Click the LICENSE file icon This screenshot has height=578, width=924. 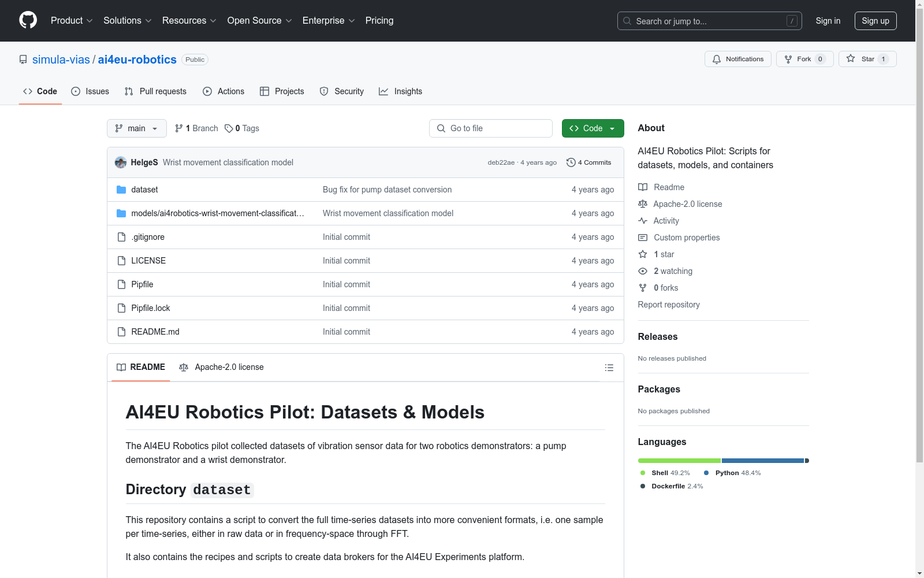121,261
